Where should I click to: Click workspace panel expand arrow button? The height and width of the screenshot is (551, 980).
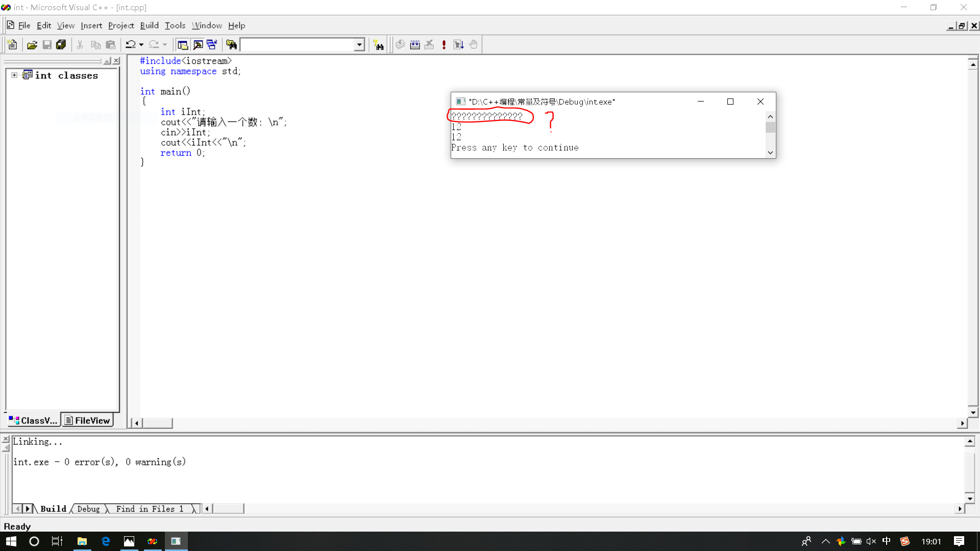pyautogui.click(x=107, y=61)
